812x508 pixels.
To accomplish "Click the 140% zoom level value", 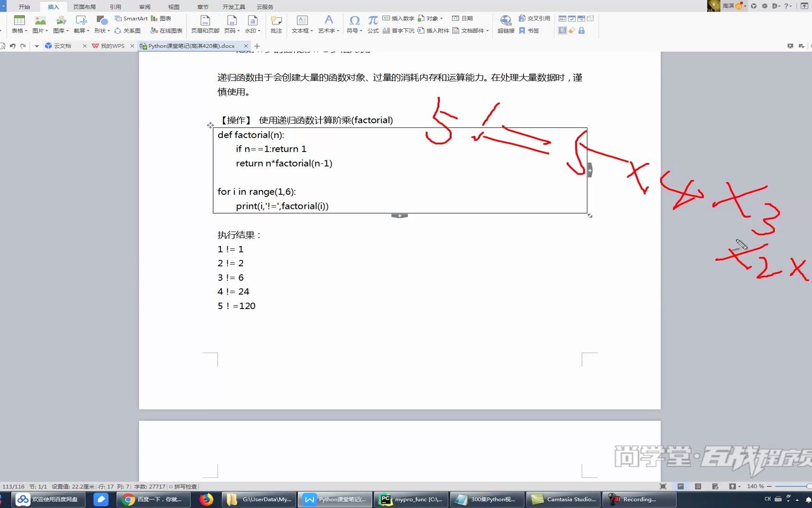I will click(x=755, y=486).
